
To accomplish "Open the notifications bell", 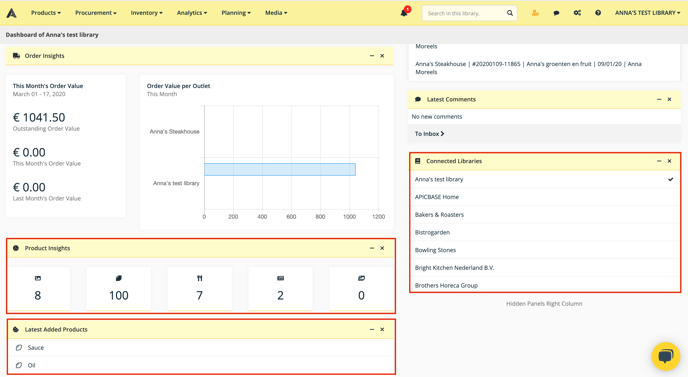I will point(404,13).
